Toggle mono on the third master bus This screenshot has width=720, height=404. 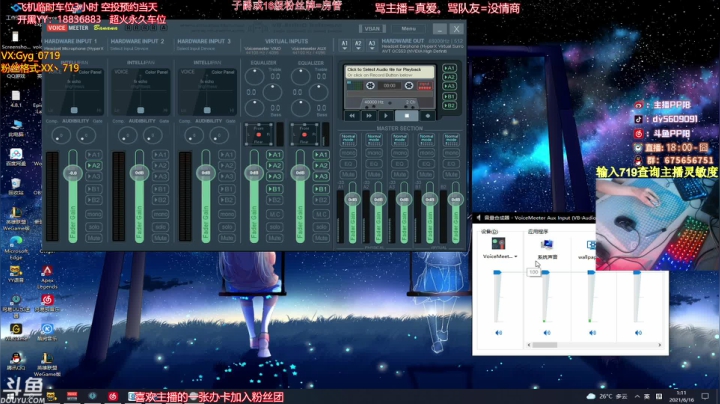coord(400,153)
